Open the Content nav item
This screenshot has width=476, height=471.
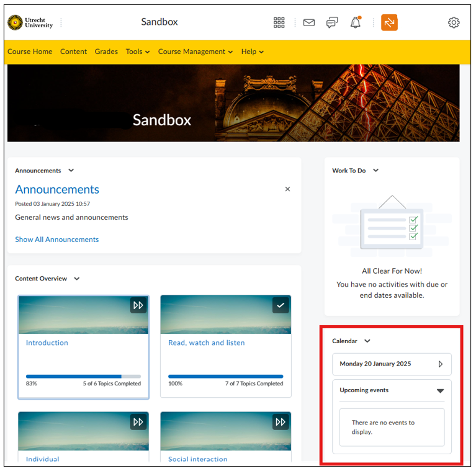pos(73,52)
